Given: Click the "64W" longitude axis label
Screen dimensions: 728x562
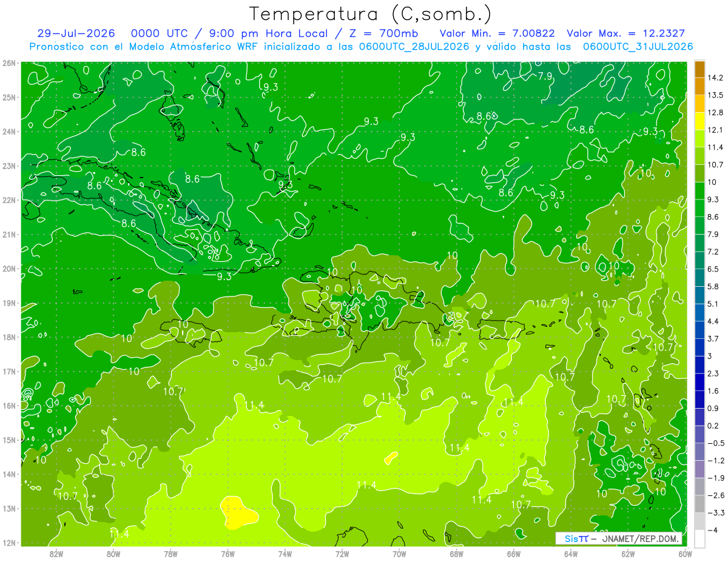Looking at the screenshot, I should 571,554.
